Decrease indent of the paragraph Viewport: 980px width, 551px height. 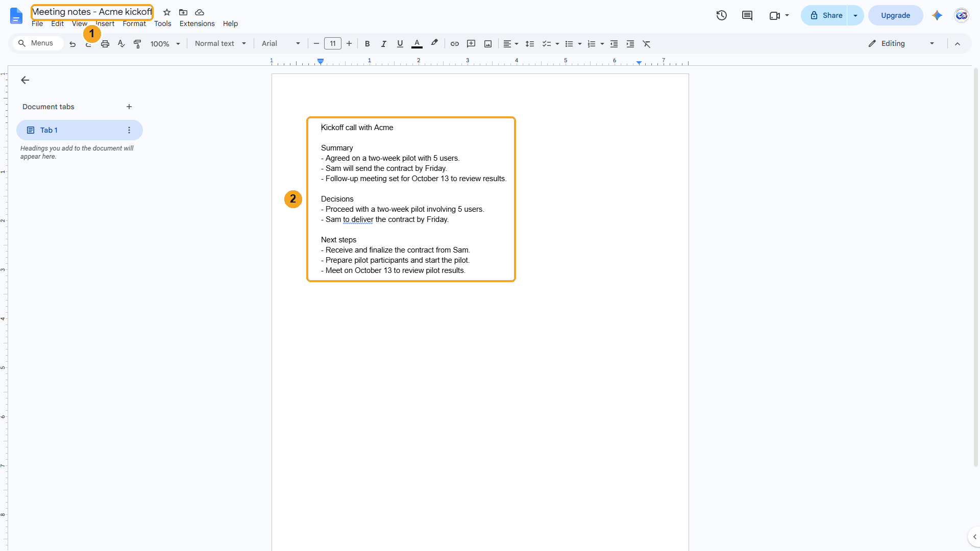point(614,44)
